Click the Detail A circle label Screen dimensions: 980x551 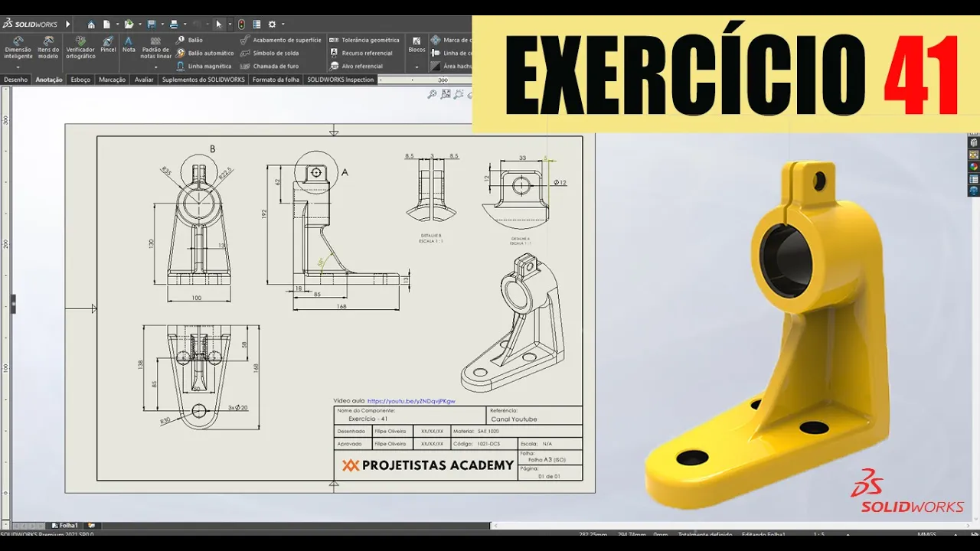coord(345,173)
